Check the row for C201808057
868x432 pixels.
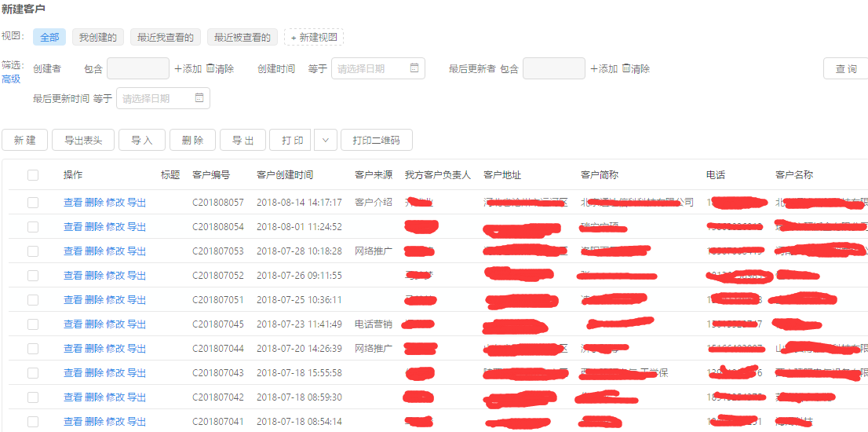point(33,202)
